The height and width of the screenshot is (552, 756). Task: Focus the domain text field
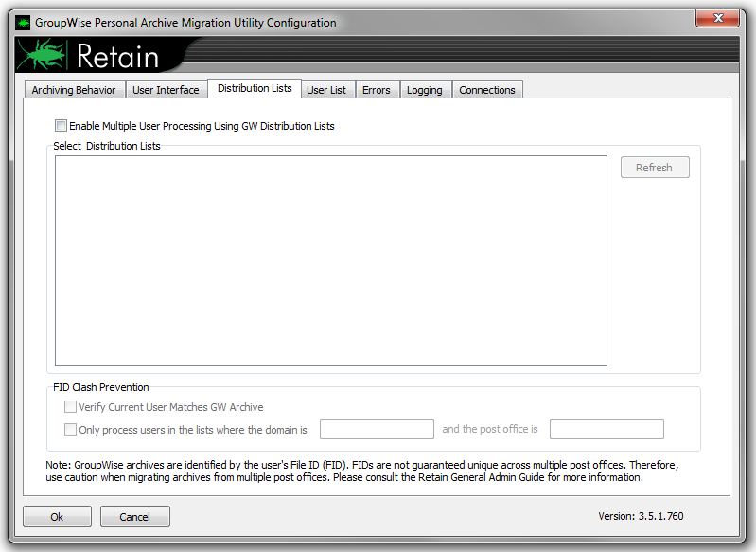(377, 430)
